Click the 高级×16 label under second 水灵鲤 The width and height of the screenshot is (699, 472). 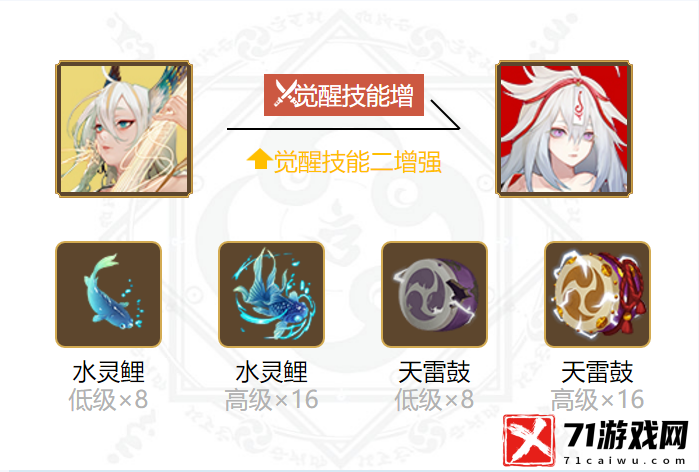click(x=271, y=399)
